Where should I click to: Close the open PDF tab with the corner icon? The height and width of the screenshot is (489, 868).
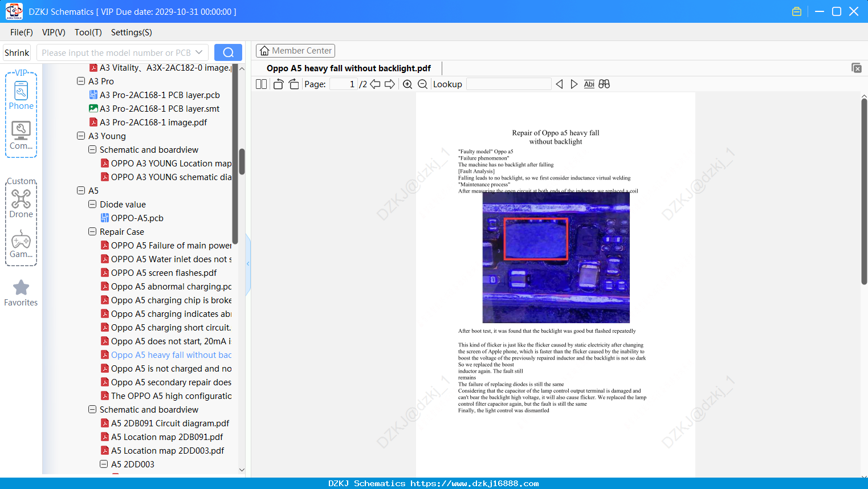[856, 68]
